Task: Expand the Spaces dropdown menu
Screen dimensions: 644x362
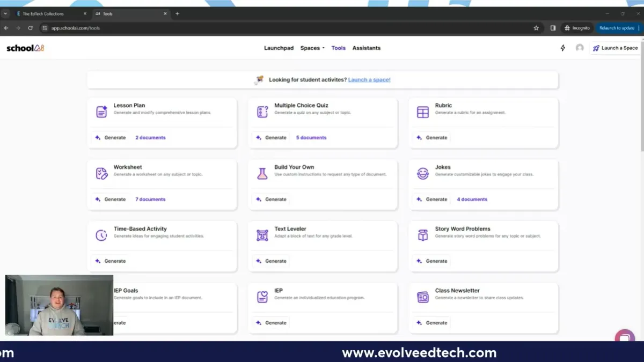Action: 312,48
